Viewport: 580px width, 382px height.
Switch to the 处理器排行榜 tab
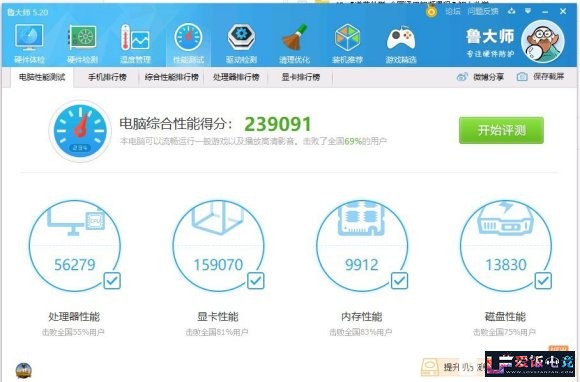click(x=236, y=77)
